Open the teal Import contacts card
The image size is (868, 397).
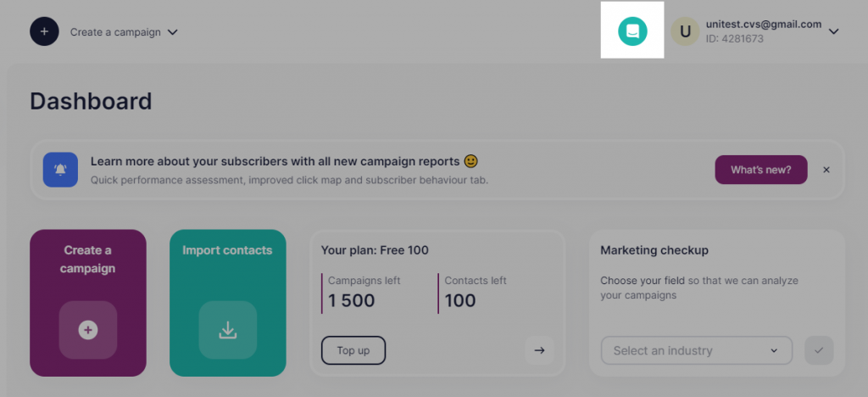click(227, 303)
